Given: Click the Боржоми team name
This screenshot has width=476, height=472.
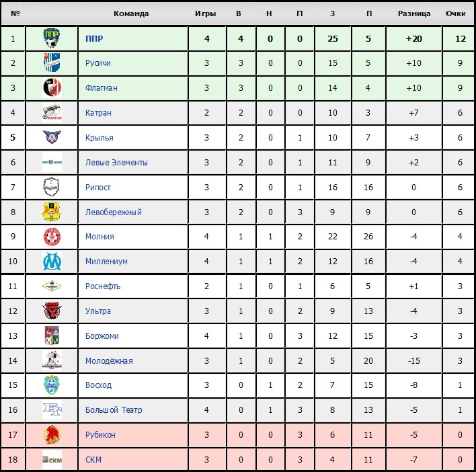Looking at the screenshot, I should 102,336.
